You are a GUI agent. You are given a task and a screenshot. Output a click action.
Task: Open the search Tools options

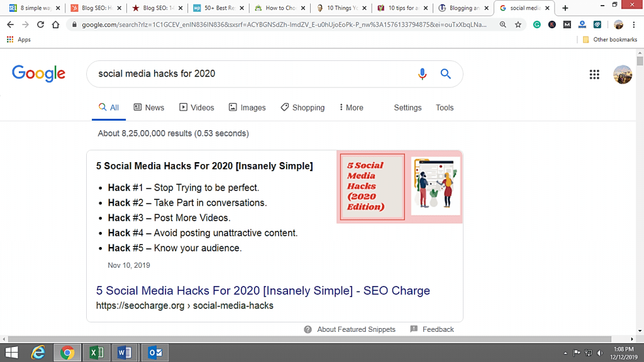click(x=445, y=107)
